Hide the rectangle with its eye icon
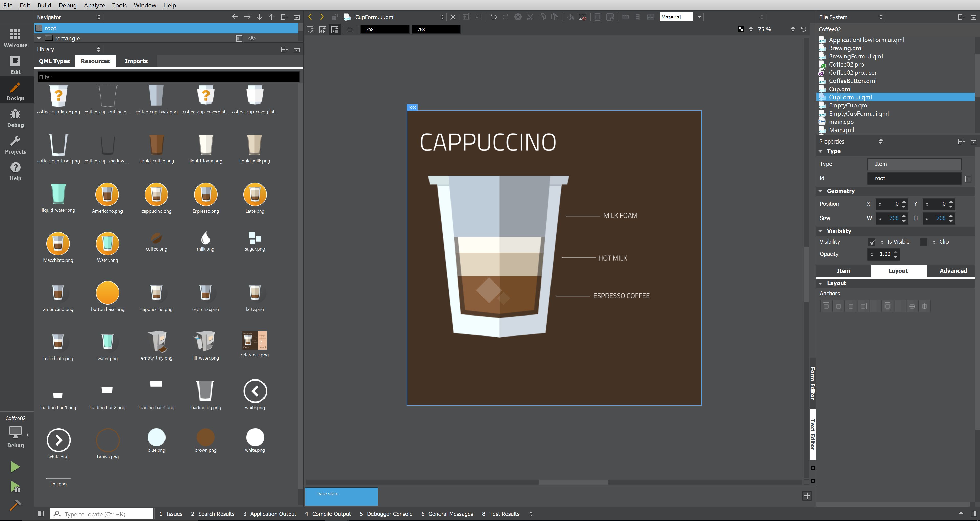 [x=251, y=38]
